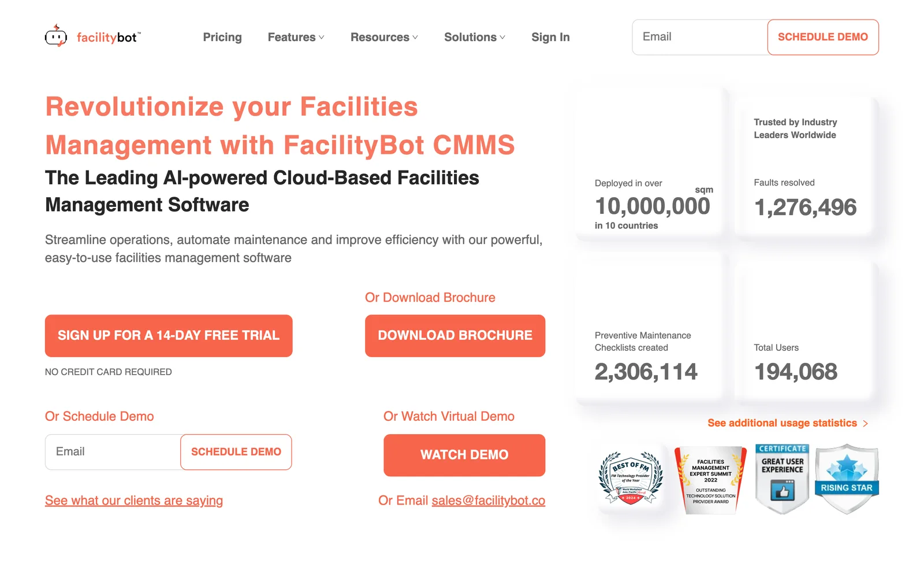Open See what our clients are saying link
The image size is (924, 578).
(x=134, y=501)
